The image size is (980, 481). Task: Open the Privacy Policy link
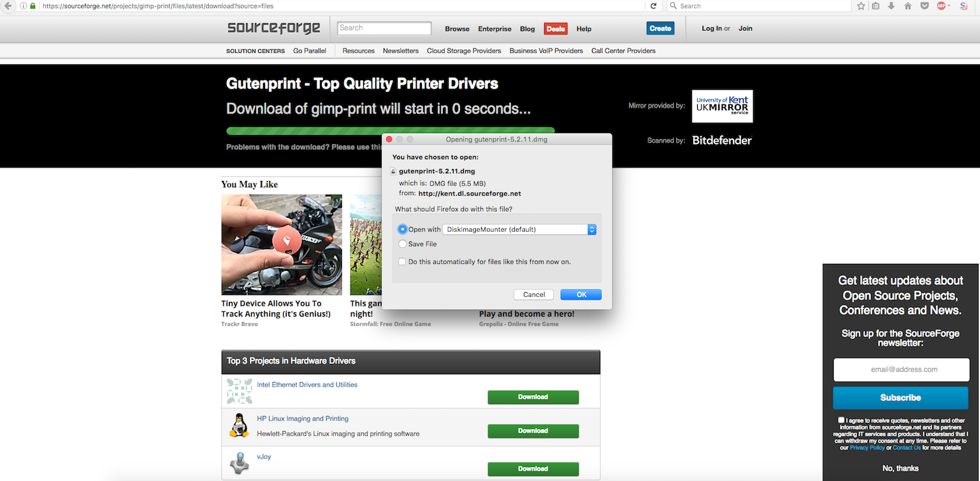tap(867, 448)
